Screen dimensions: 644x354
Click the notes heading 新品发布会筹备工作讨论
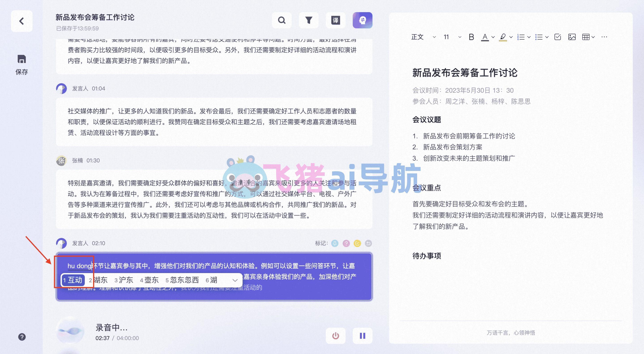tap(465, 73)
